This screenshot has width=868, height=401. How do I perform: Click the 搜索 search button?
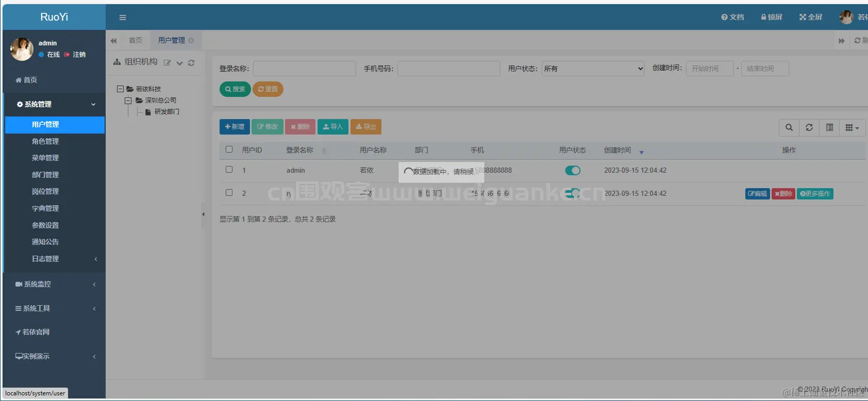point(235,89)
